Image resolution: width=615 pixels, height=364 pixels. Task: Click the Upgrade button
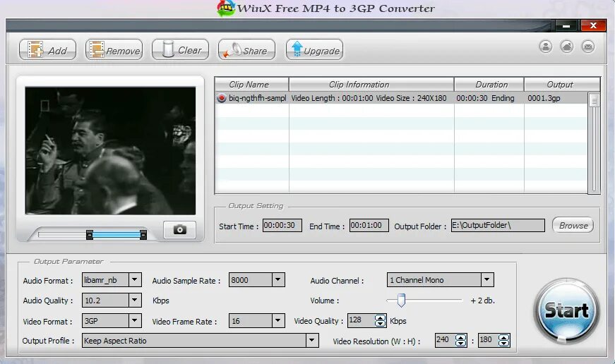(314, 50)
